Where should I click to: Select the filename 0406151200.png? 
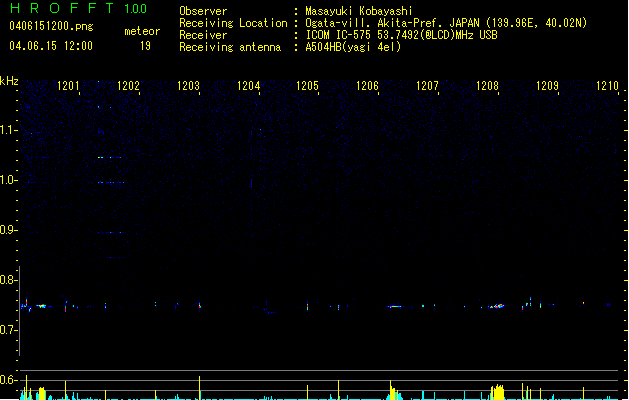pyautogui.click(x=51, y=26)
